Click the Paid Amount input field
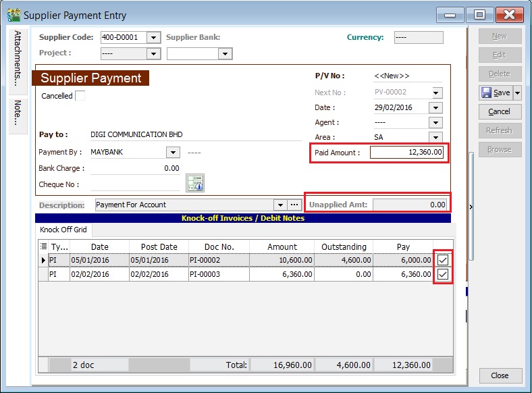Image resolution: width=532 pixels, height=393 pixels. 407,153
